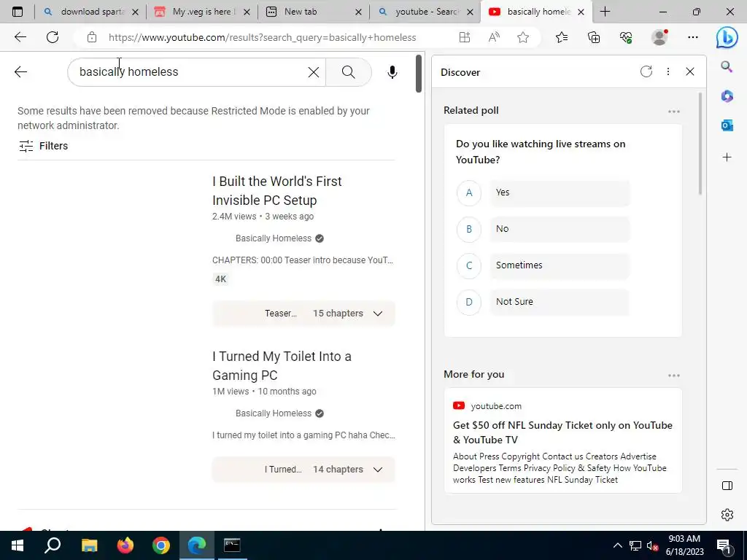This screenshot has height=560, width=747.
Task: Refresh the Discover panel
Action: (x=646, y=71)
